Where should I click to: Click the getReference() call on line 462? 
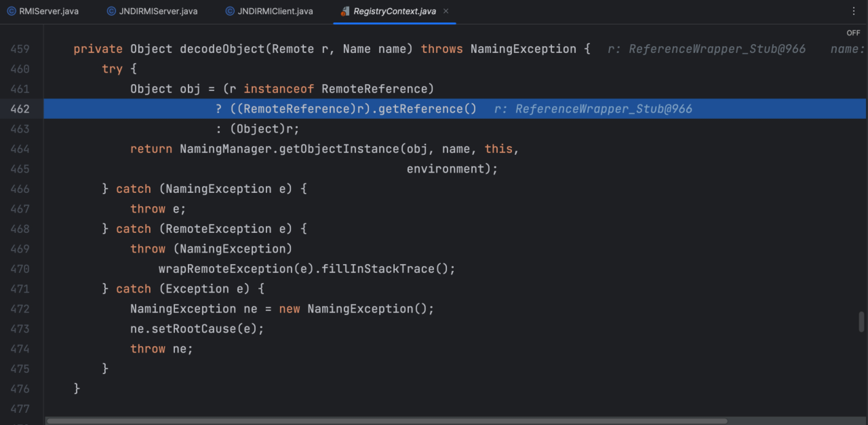(427, 109)
